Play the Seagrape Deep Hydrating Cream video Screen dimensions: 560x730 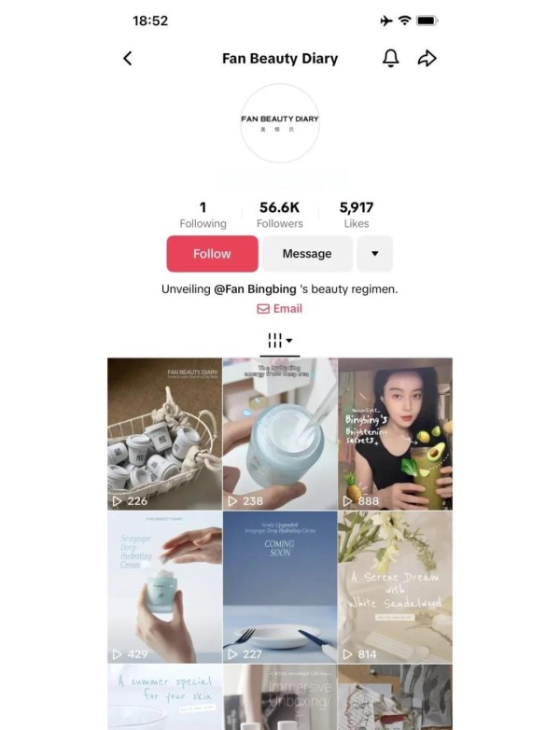(x=165, y=587)
